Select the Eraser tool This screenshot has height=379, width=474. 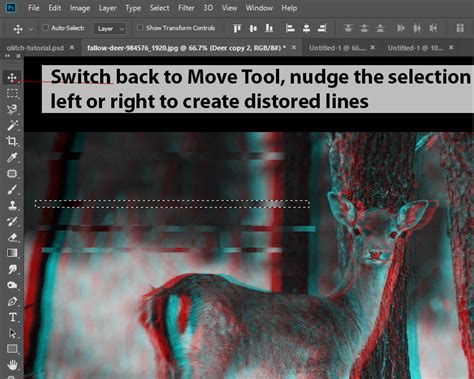pos(12,237)
